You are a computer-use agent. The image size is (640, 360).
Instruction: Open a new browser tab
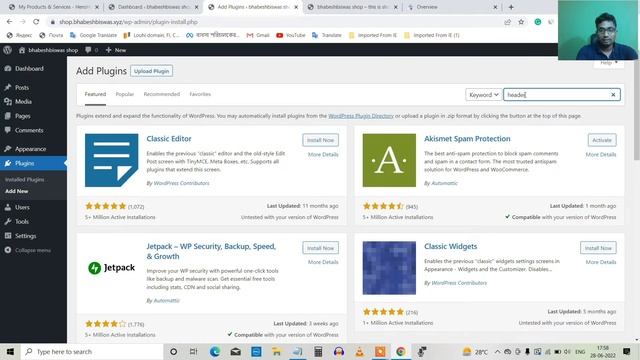point(511,7)
